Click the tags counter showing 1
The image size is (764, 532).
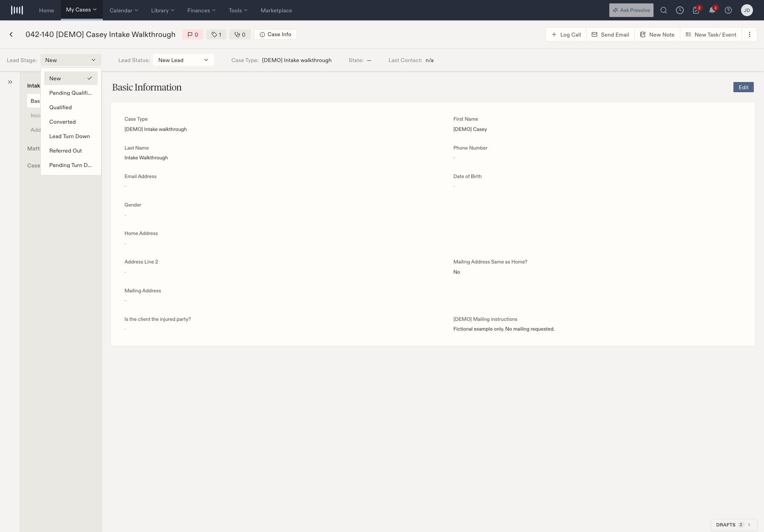pos(216,34)
